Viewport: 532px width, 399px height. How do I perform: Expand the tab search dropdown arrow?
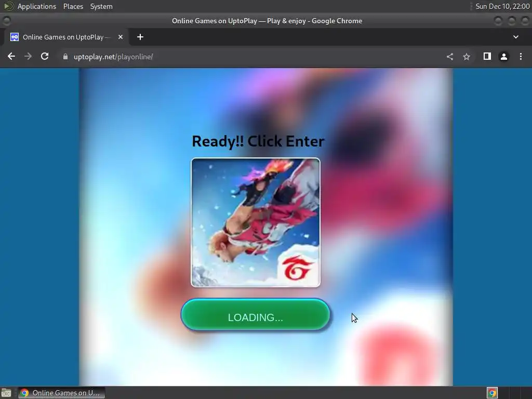(x=516, y=37)
